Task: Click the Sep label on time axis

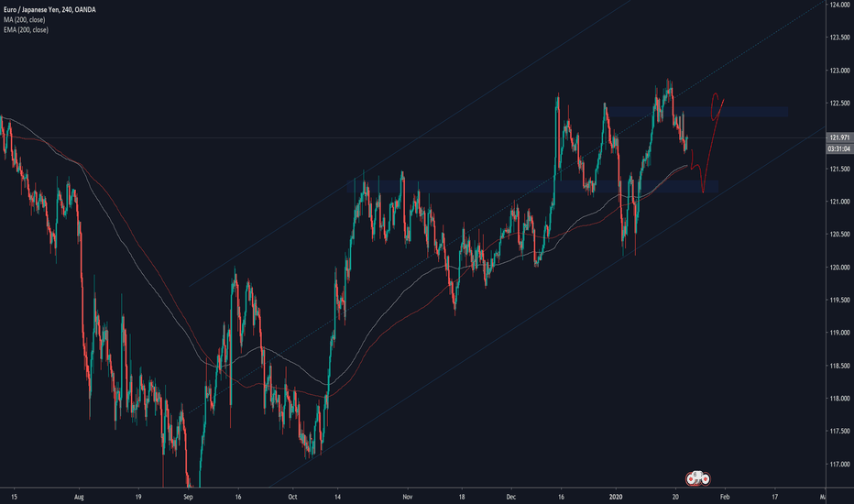Action: coord(188,495)
